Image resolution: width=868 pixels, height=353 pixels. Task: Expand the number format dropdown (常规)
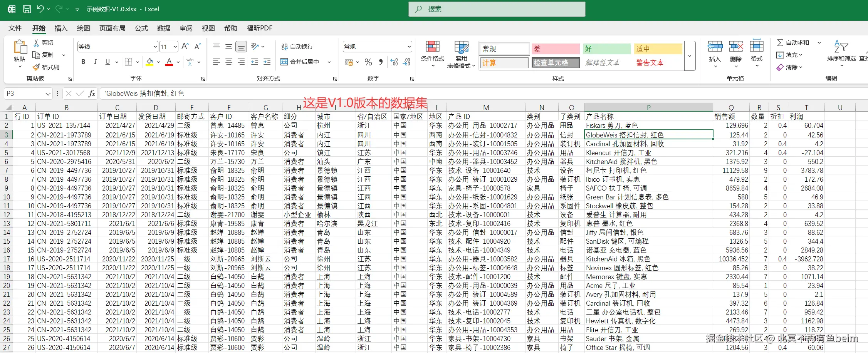tap(409, 47)
